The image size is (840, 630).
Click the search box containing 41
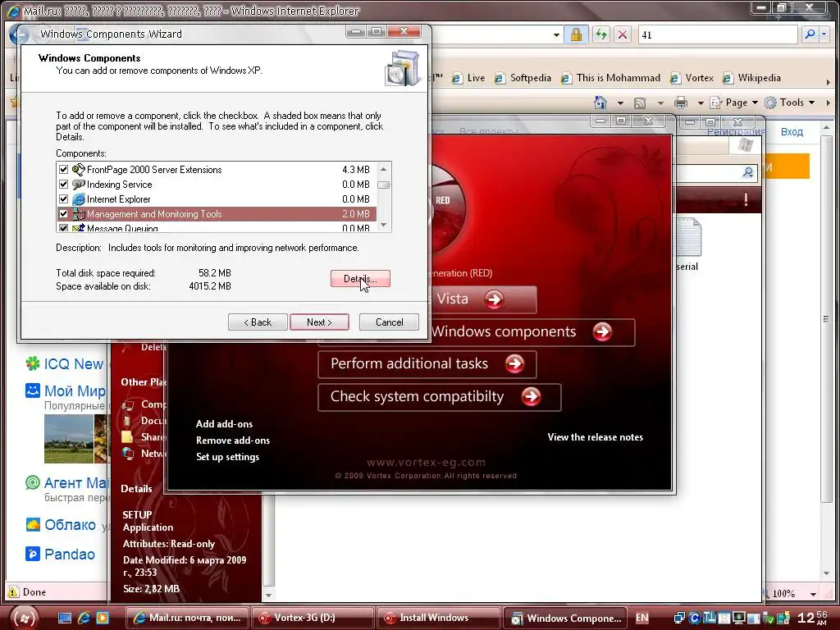pyautogui.click(x=717, y=34)
